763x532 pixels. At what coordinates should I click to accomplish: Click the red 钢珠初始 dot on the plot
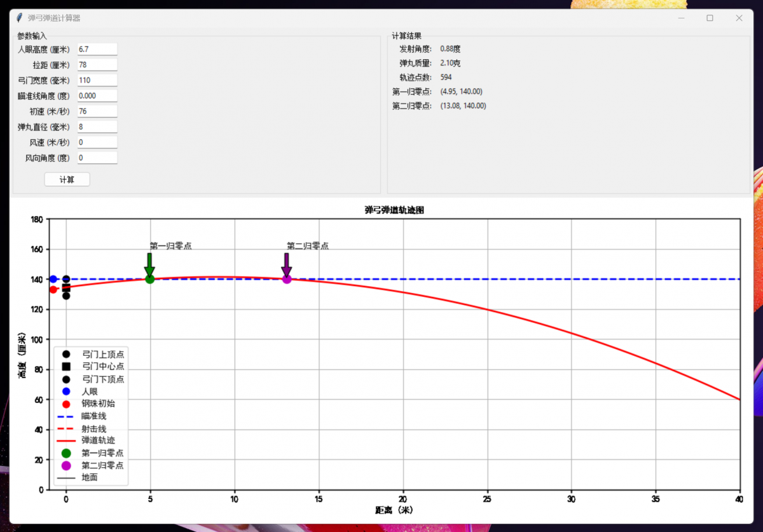pos(53,289)
